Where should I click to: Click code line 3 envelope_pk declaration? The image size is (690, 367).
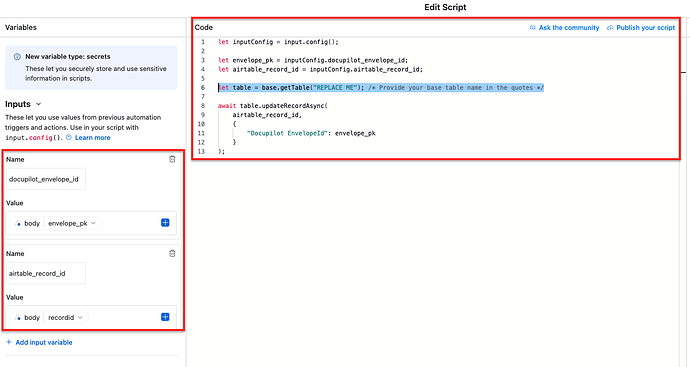[313, 60]
